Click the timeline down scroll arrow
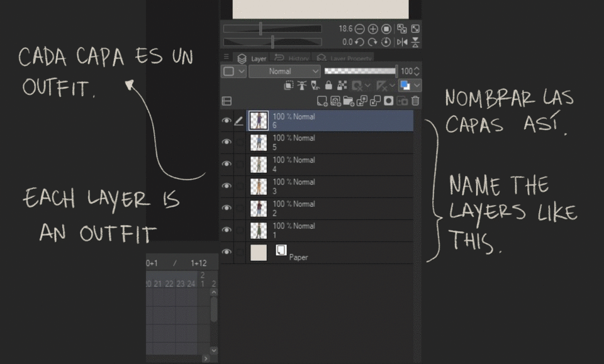Image resolution: width=604 pixels, height=364 pixels. click(214, 351)
